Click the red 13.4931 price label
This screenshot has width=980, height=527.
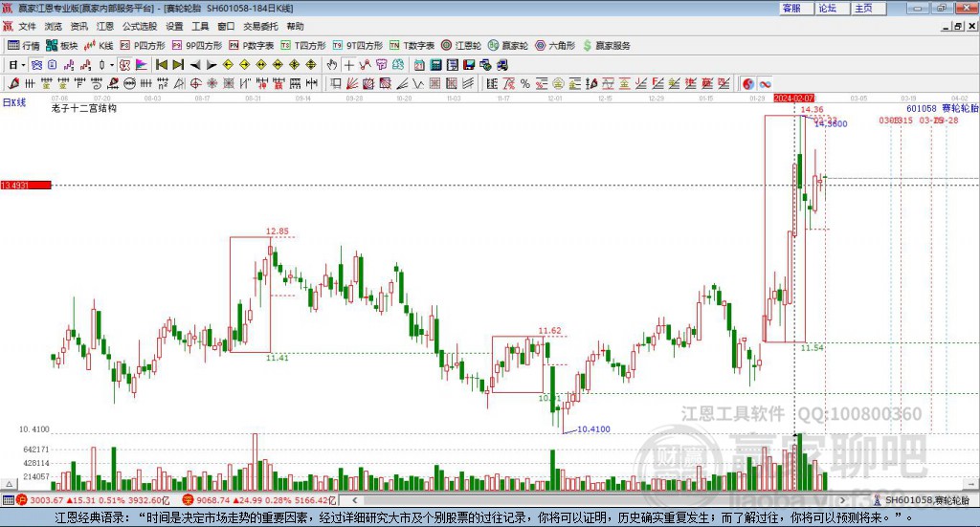pos(26,185)
